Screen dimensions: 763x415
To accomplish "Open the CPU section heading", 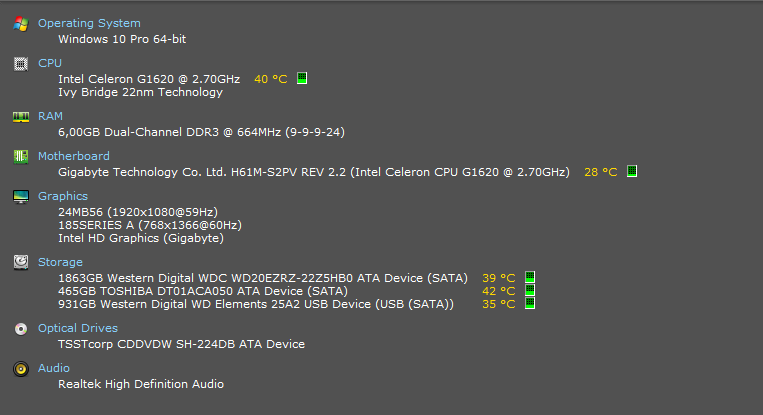I will coord(50,63).
